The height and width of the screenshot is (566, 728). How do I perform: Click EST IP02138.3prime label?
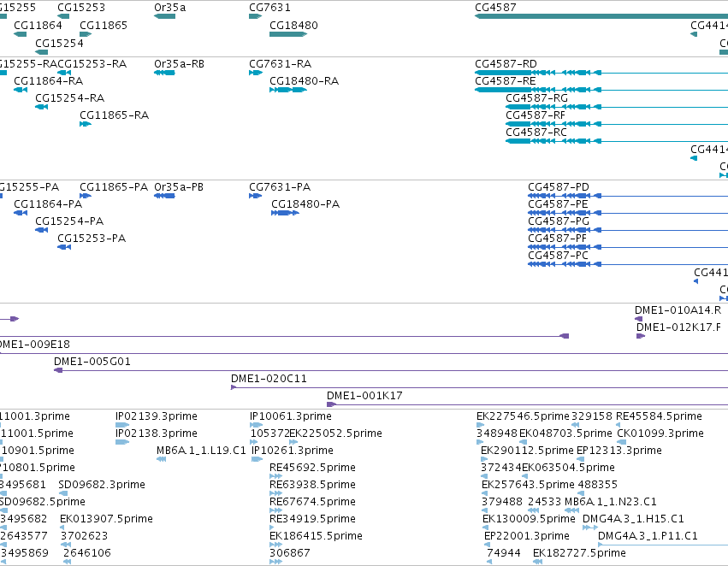[x=157, y=433]
